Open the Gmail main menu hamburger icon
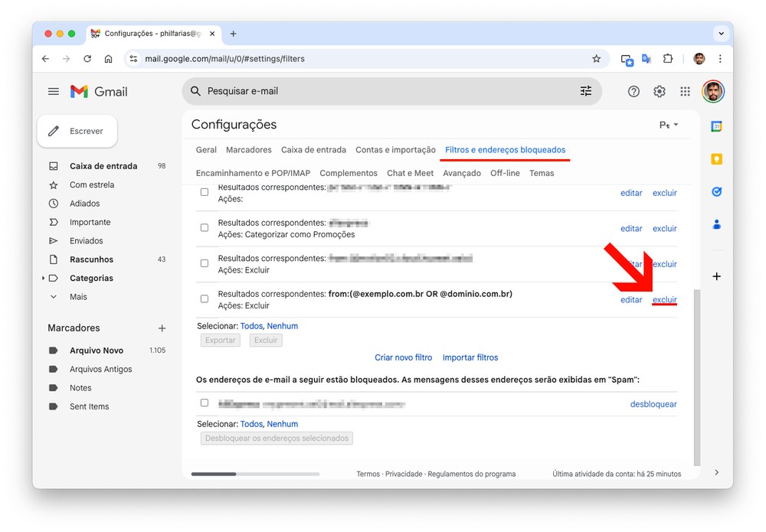 tap(54, 91)
